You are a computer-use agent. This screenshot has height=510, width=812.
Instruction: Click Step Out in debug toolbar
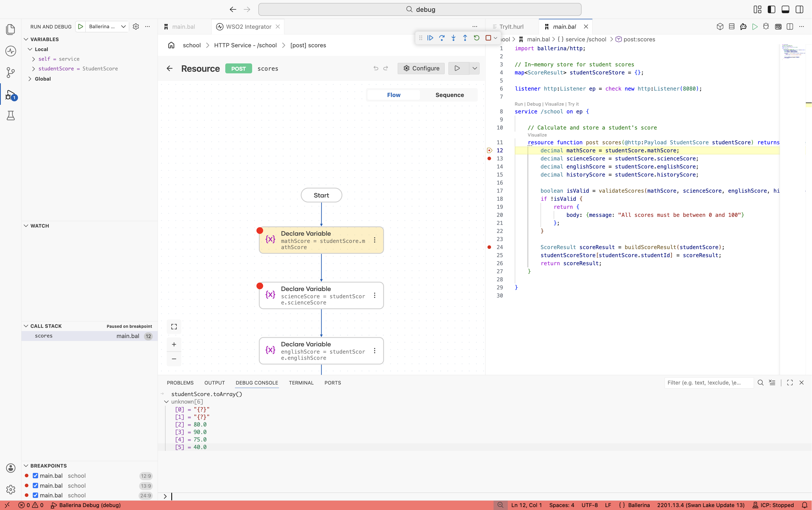465,38
